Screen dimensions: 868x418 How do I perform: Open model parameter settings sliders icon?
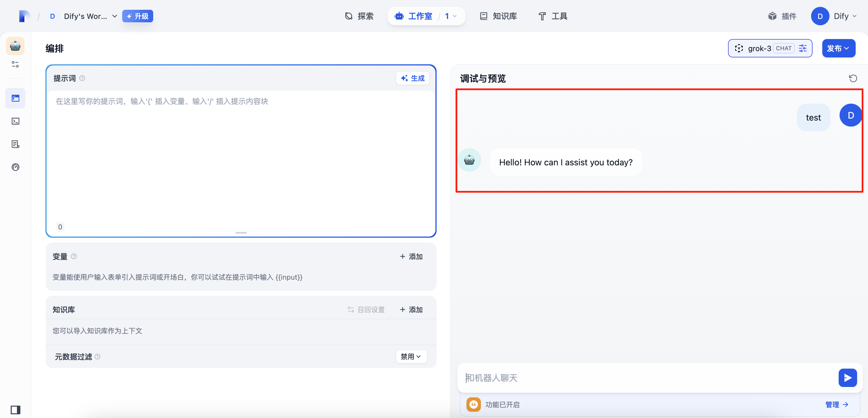803,48
